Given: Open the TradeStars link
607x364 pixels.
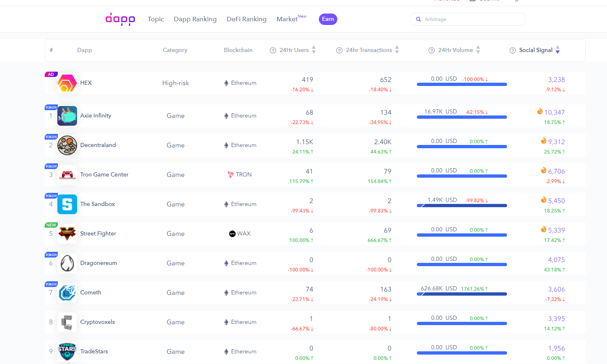Looking at the screenshot, I should coord(94,351).
